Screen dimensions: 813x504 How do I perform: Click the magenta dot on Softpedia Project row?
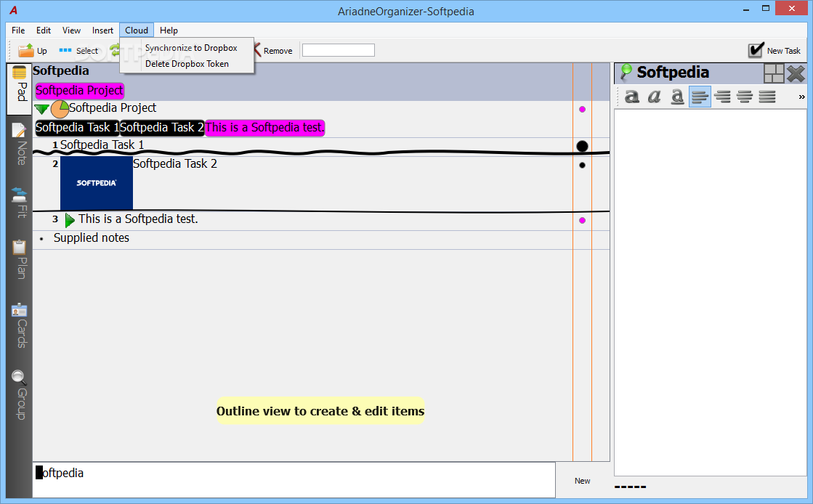[x=582, y=110]
